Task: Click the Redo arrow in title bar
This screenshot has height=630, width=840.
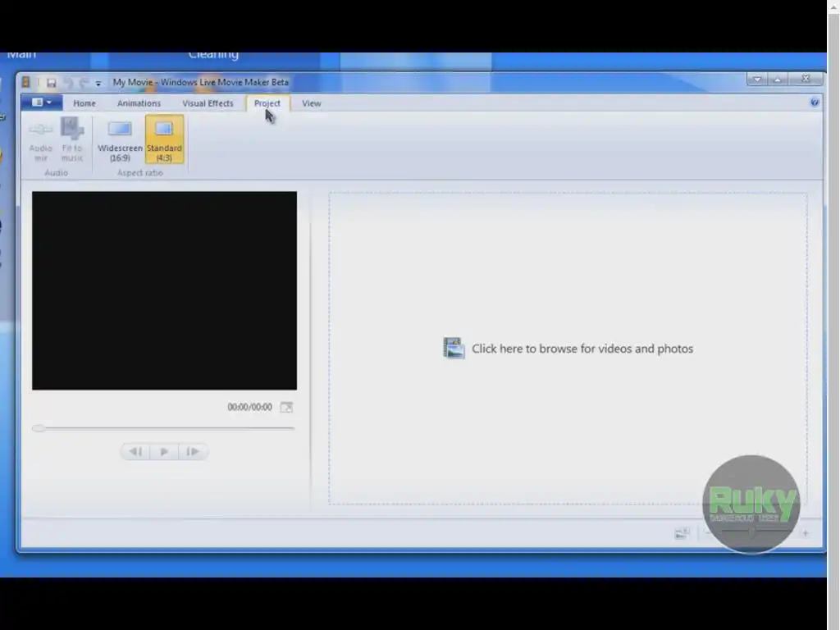Action: click(84, 83)
